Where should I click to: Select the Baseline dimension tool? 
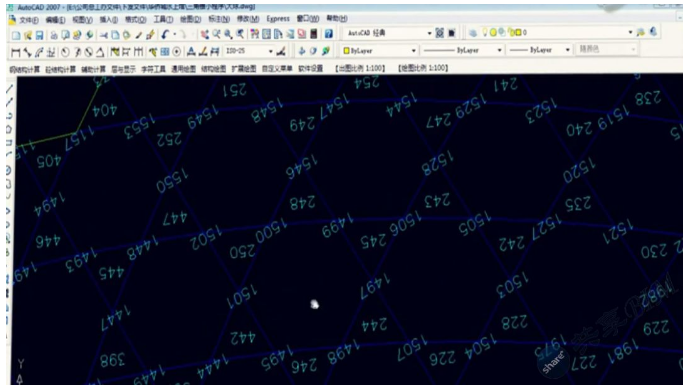(126, 52)
